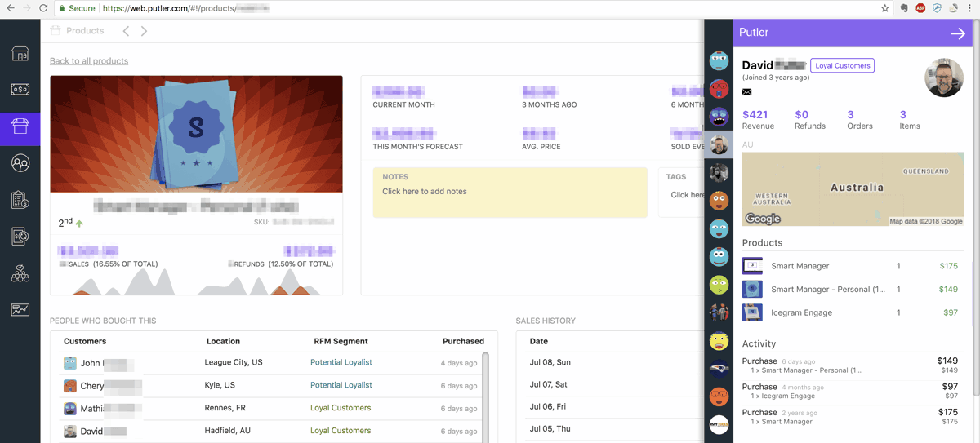Viewport: 980px width, 443px height.
Task: Click the browser reload button
Action: pos(43,8)
